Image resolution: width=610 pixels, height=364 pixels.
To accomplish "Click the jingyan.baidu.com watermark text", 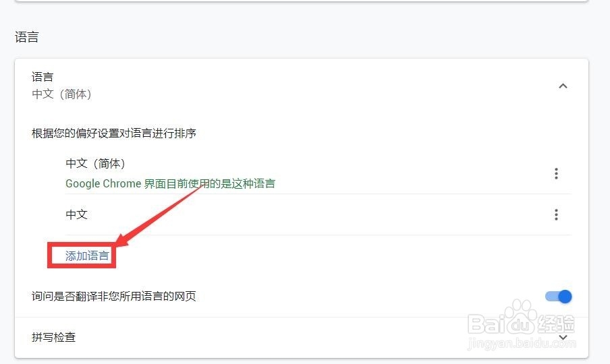I will [522, 343].
